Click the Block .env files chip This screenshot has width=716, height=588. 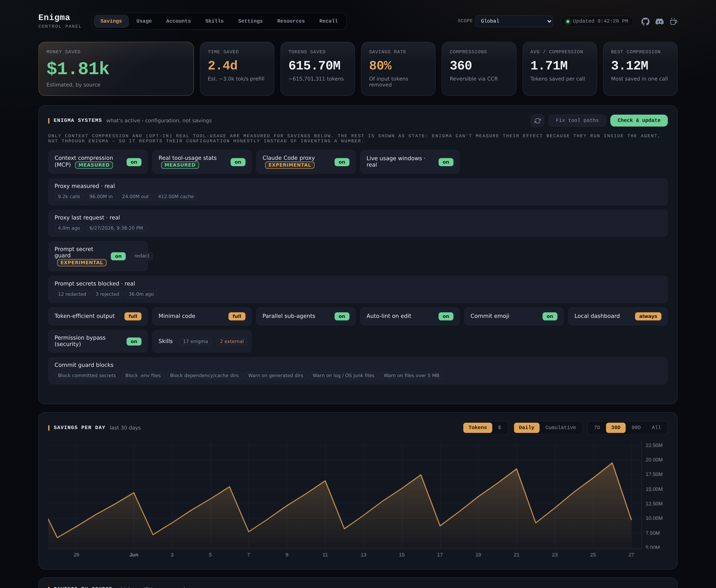click(143, 376)
